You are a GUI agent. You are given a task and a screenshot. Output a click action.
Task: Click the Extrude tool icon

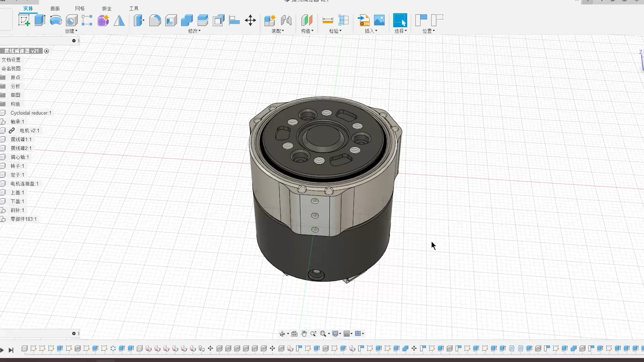(40, 20)
